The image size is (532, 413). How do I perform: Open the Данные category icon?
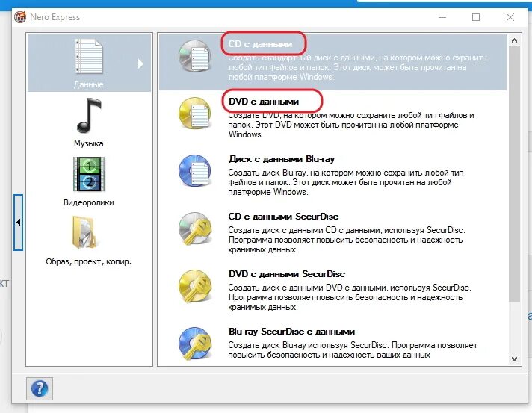pos(89,55)
